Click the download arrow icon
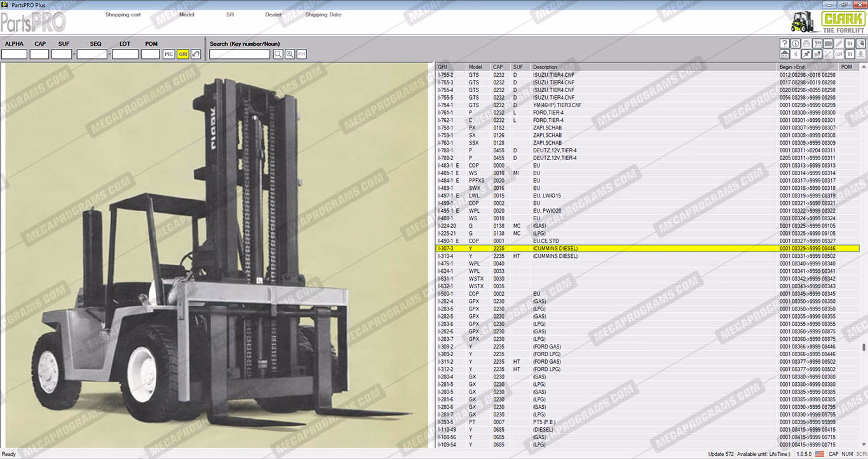Image resolution: width=868 pixels, height=459 pixels. pyautogui.click(x=860, y=54)
